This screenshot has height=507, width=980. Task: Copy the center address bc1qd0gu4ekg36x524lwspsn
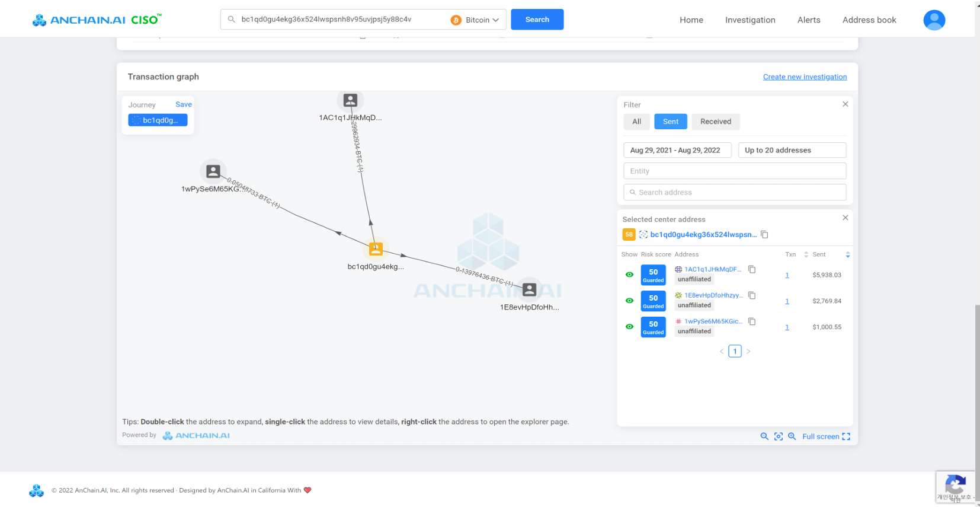click(x=765, y=235)
